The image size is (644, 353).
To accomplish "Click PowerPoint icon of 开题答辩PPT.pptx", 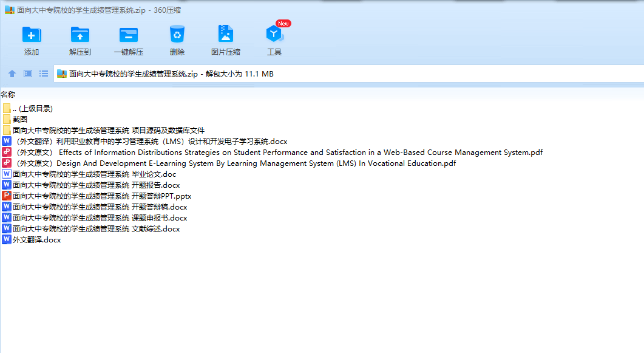I will [7, 196].
